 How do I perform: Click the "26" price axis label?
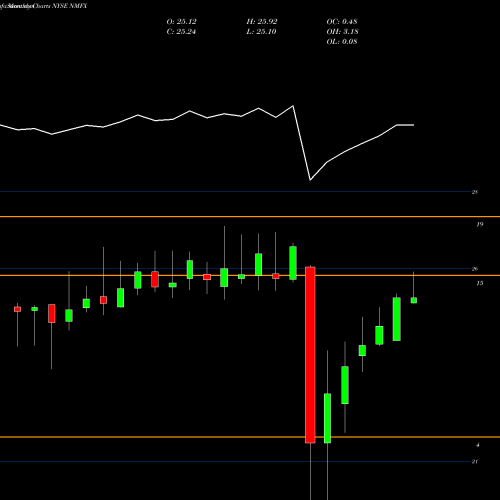click(475, 269)
